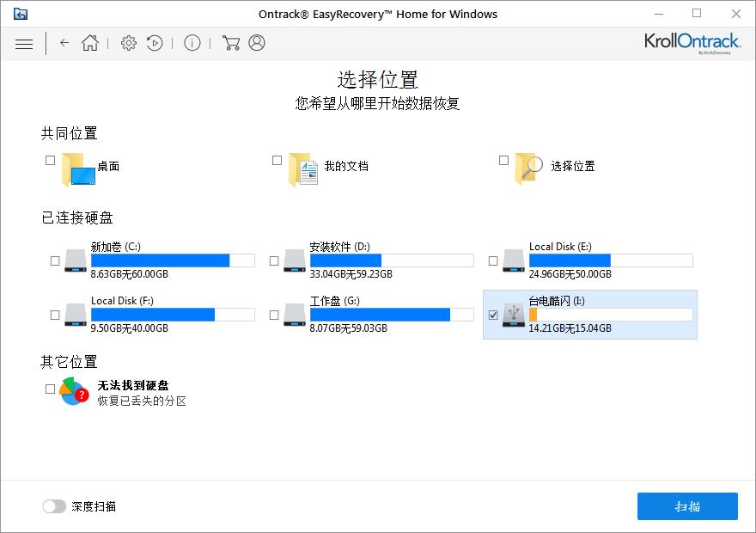The width and height of the screenshot is (756, 533).
Task: Check the 桌面 location checkbox
Action: tap(49, 160)
